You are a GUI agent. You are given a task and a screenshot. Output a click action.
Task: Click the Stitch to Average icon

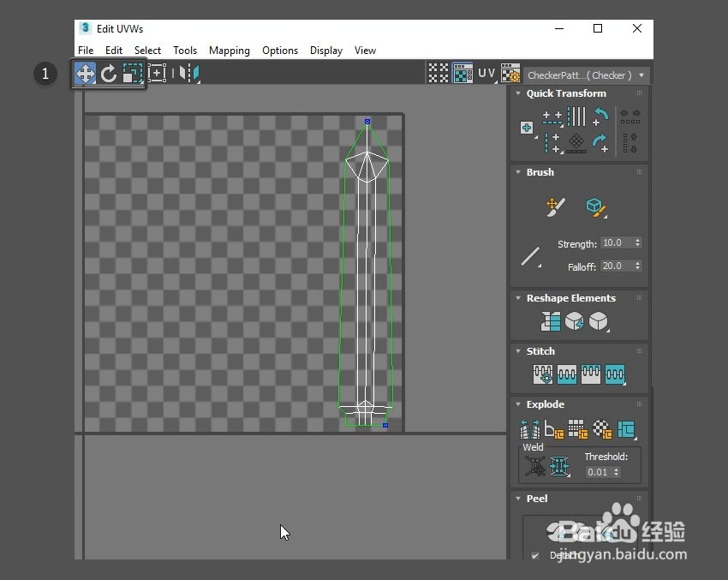point(567,374)
